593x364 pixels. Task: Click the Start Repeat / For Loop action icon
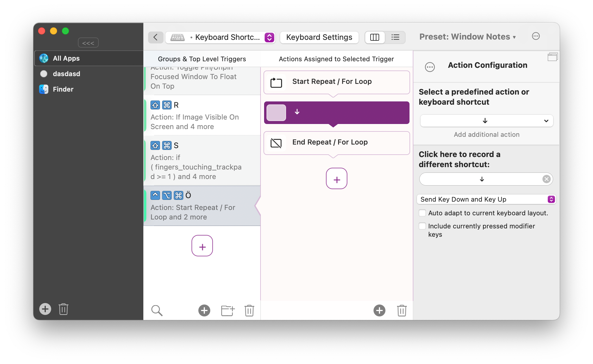[x=276, y=82]
